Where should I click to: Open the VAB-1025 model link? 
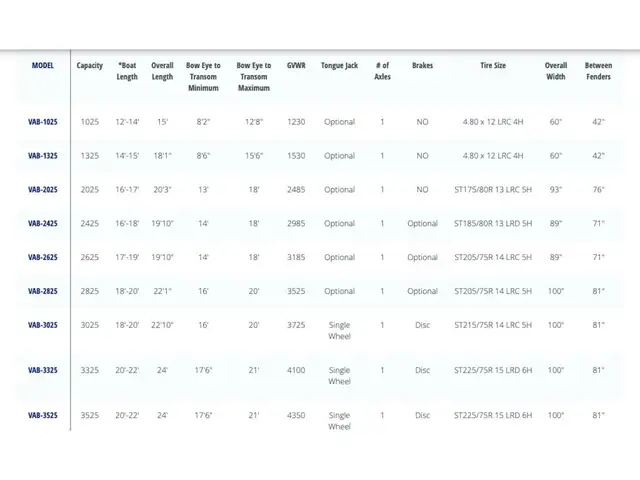(43, 122)
